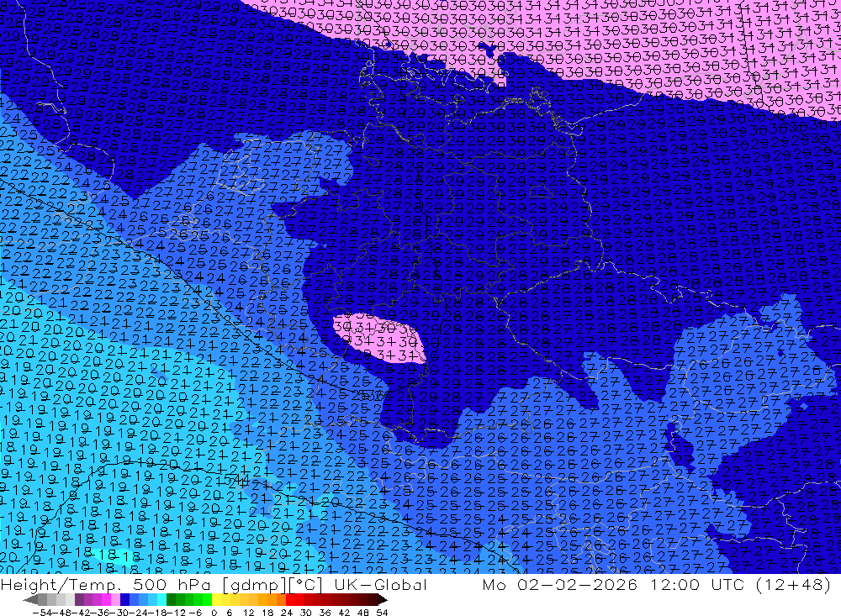Click the gray left arrow end of color scale

coord(30,600)
